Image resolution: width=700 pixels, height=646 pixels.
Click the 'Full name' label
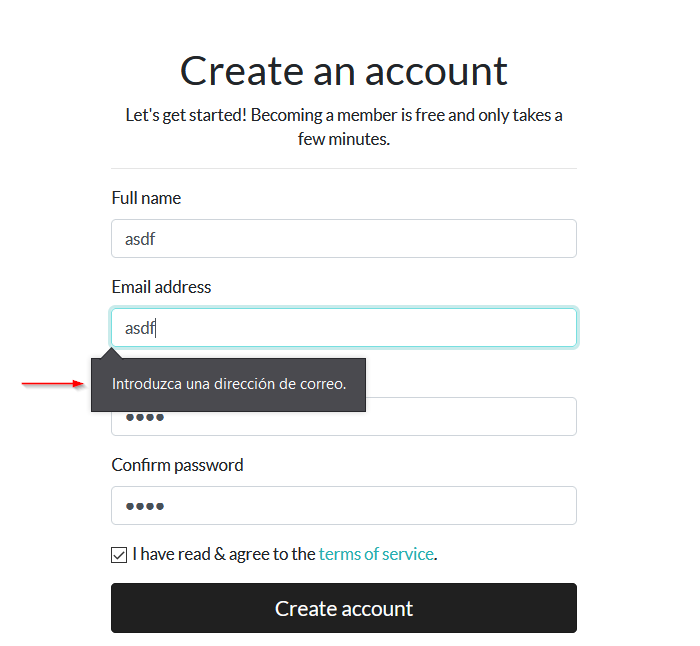click(146, 198)
